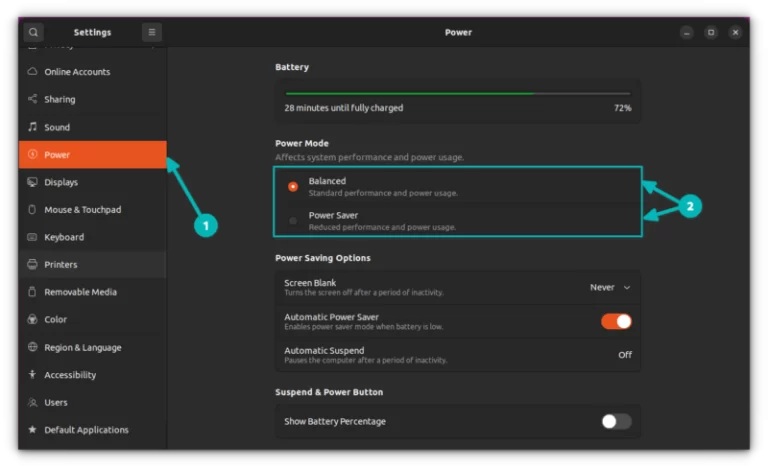Open Removable Media settings
768x469 pixels.
tap(93, 292)
